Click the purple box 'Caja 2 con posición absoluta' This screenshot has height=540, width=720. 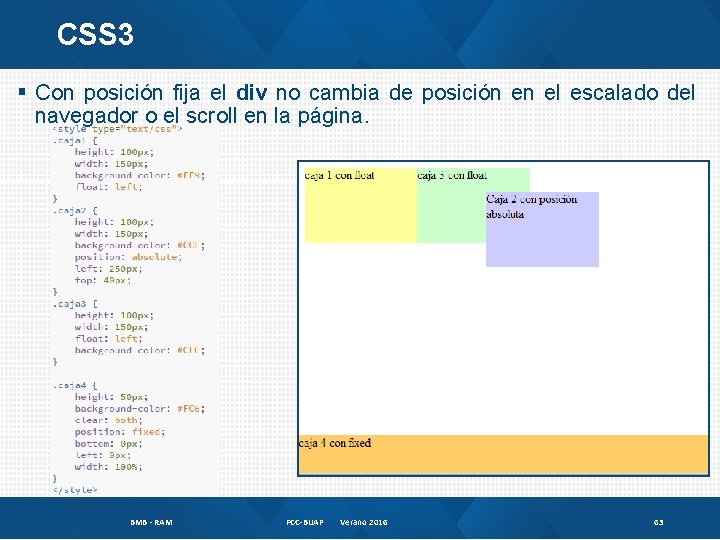point(542,229)
